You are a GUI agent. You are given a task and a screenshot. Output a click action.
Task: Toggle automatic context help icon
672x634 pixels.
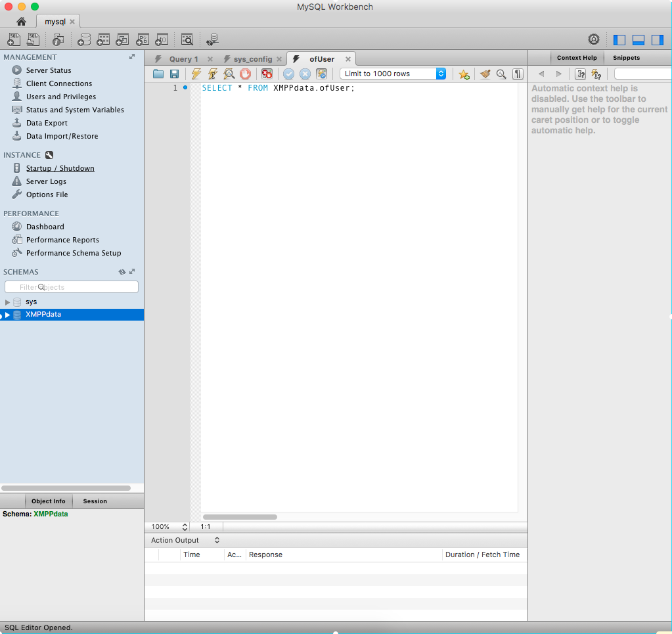tap(596, 74)
